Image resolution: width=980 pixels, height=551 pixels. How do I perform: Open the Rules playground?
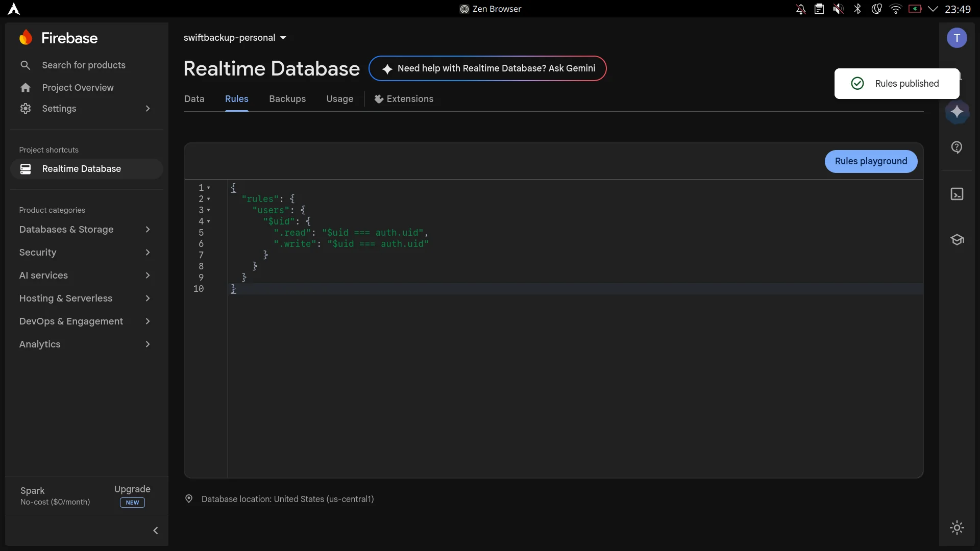(871, 161)
